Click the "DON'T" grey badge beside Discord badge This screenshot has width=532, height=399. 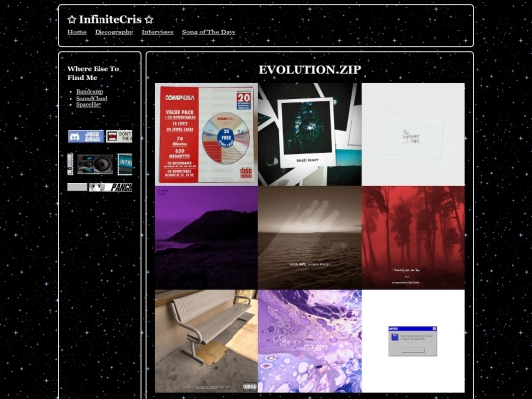coord(119,136)
